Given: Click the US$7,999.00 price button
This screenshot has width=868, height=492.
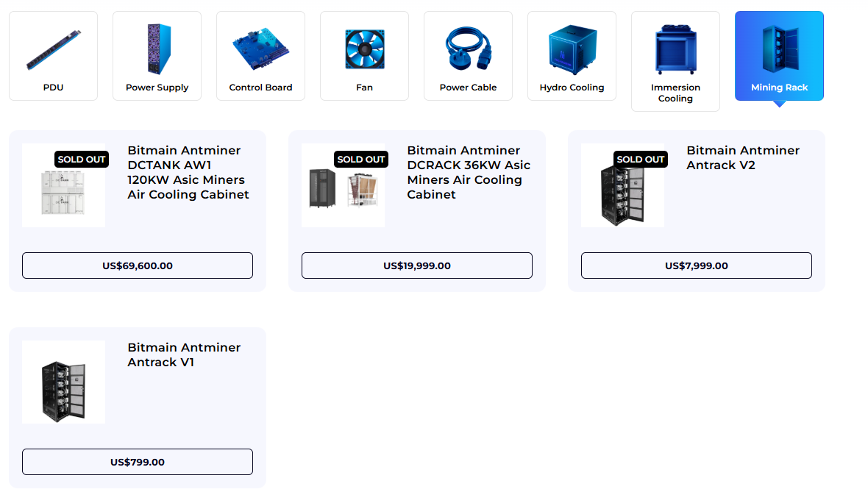Looking at the screenshot, I should pyautogui.click(x=697, y=265).
